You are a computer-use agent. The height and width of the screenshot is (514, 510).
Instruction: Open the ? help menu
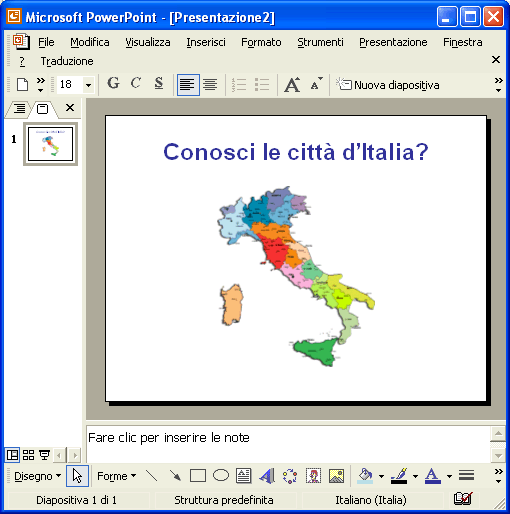click(x=22, y=61)
